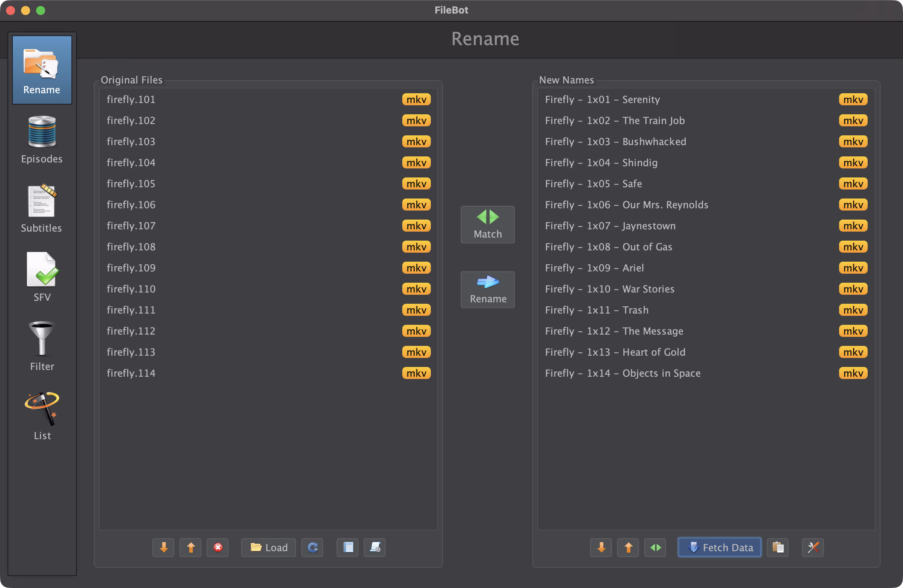The width and height of the screenshot is (903, 588).
Task: Open the tools icon under New Names
Action: (x=813, y=547)
